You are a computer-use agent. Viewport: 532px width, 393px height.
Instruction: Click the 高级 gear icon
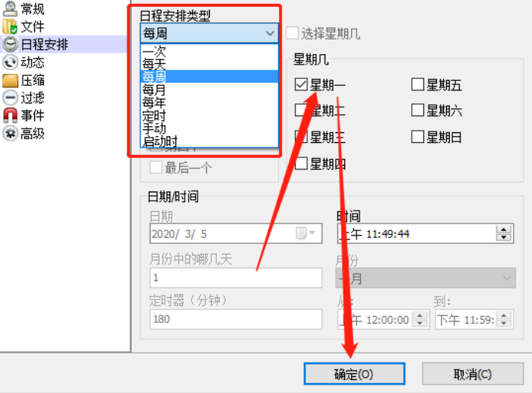(x=10, y=133)
